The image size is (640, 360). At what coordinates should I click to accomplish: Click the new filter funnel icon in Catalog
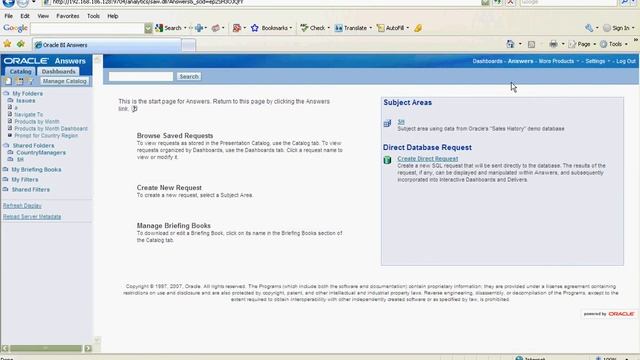coord(30,81)
